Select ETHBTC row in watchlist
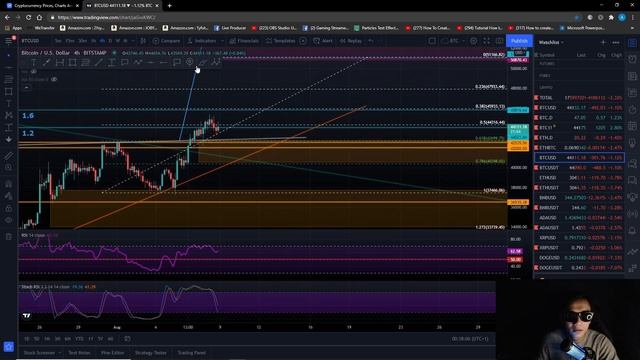The width and height of the screenshot is (640, 360). pyautogui.click(x=579, y=147)
